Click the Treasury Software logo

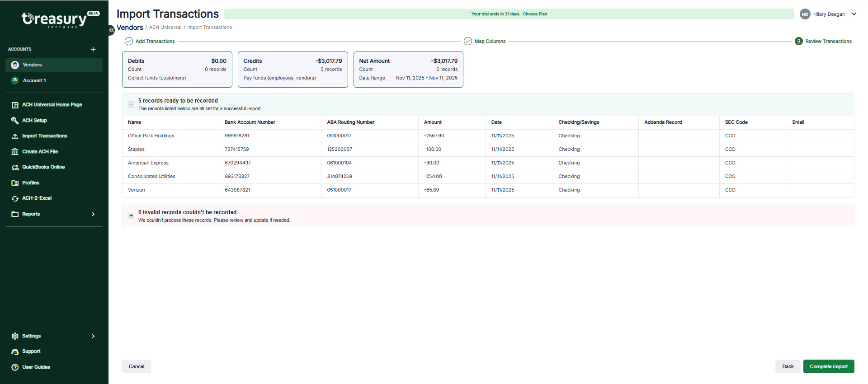tap(60, 19)
